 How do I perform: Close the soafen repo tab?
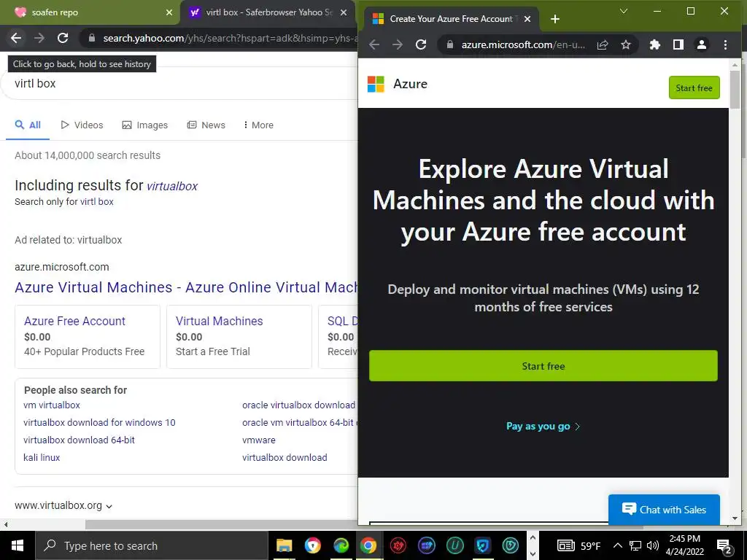169,12
